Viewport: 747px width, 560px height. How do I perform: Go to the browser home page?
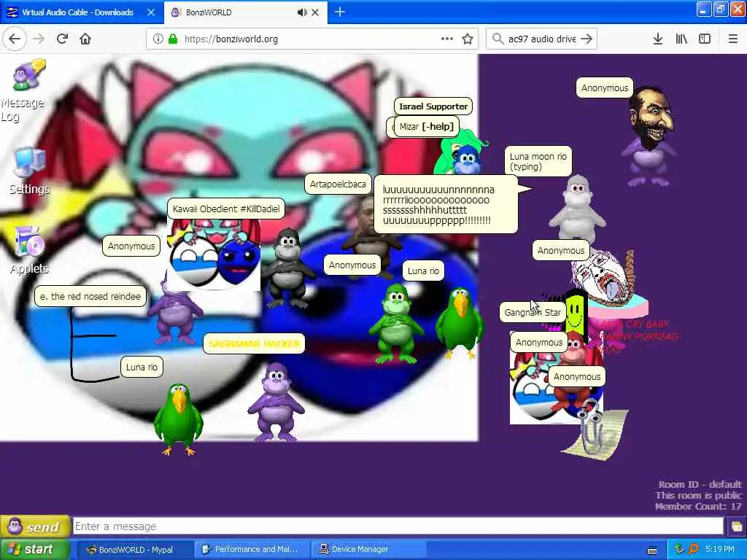tap(85, 39)
